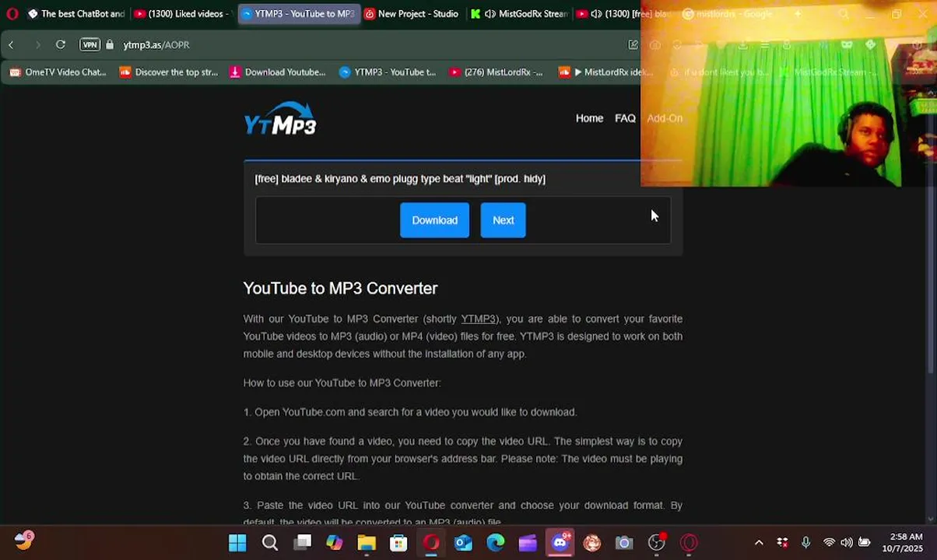Click the microphone tray icon
Image resolution: width=937 pixels, height=560 pixels.
tap(805, 543)
